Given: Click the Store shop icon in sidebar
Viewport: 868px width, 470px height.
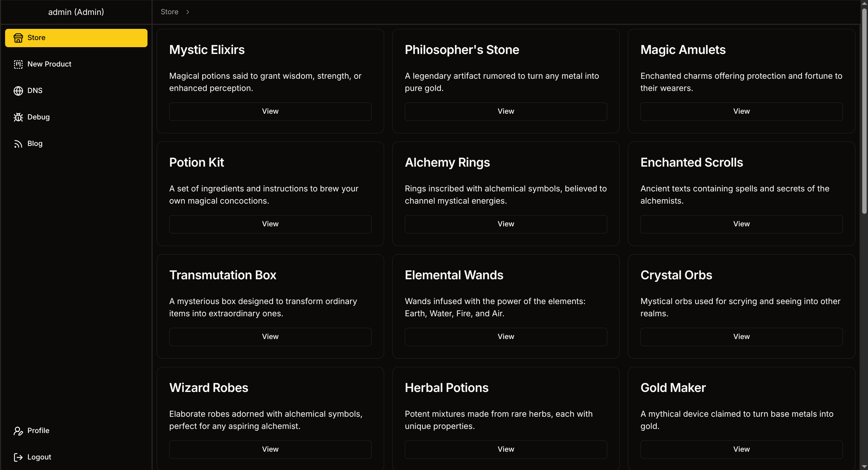Looking at the screenshot, I should 18,38.
